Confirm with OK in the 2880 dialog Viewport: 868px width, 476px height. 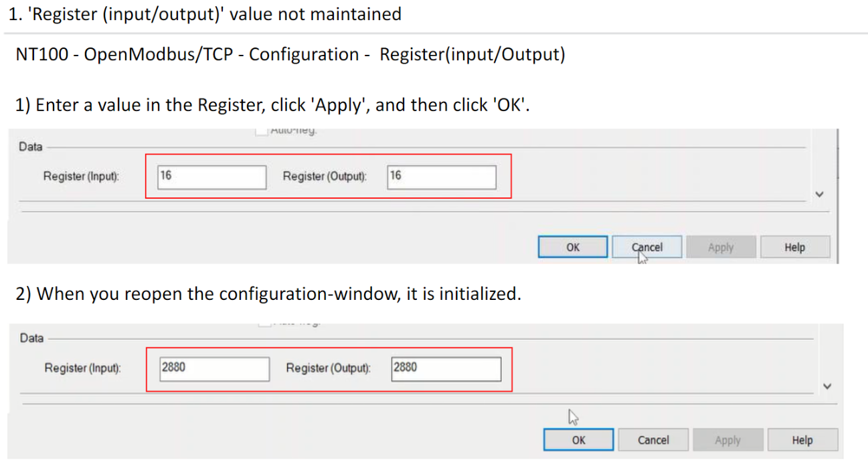click(578, 440)
